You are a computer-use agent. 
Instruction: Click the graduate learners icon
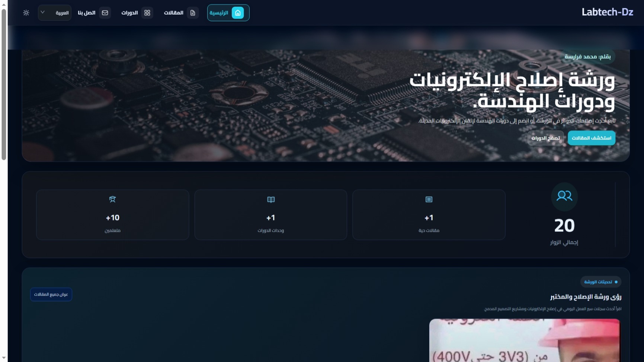pos(112,199)
